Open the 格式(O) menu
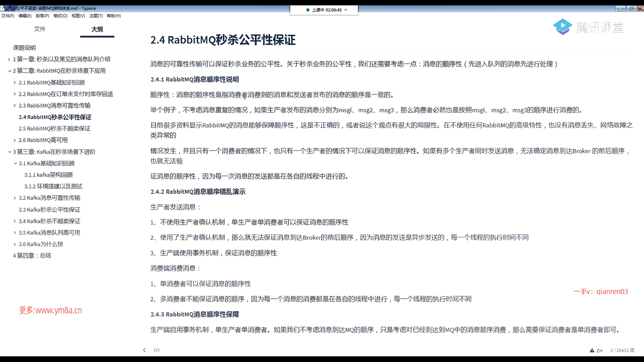 coord(60,16)
